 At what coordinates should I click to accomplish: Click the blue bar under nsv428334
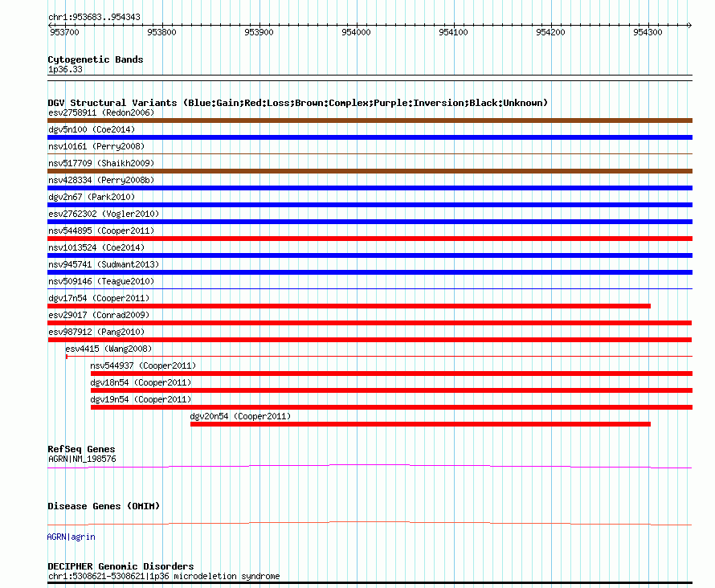(370, 188)
